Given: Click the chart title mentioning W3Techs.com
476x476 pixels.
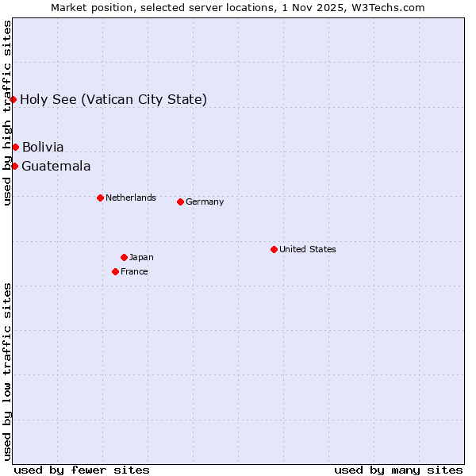Looking at the screenshot, I should pyautogui.click(x=237, y=7).
